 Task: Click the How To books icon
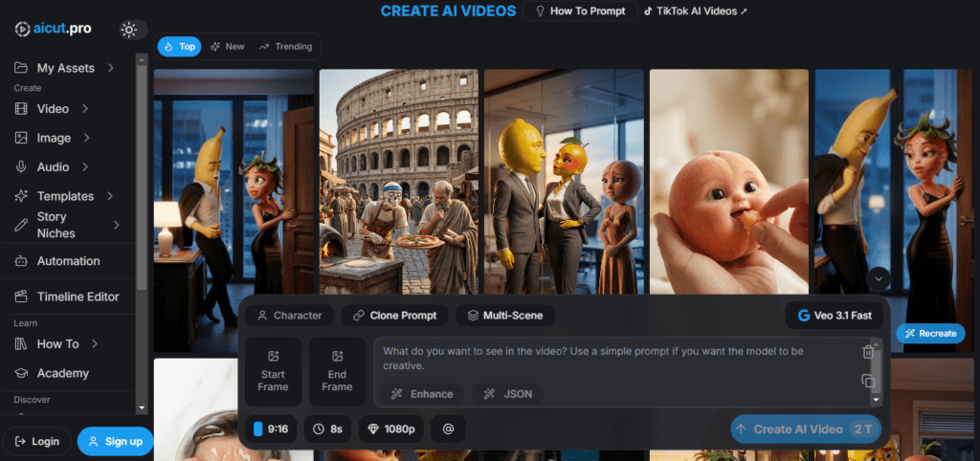tap(21, 344)
